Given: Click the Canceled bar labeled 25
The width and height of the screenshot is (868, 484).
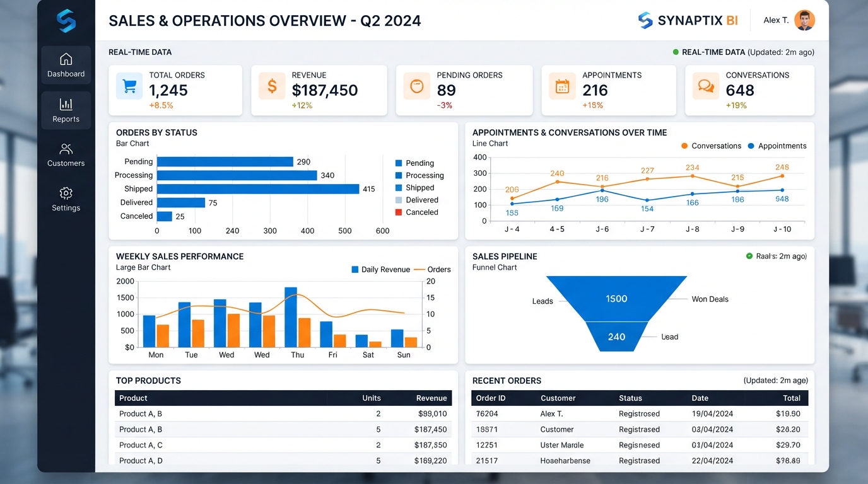Looking at the screenshot, I should [x=165, y=216].
